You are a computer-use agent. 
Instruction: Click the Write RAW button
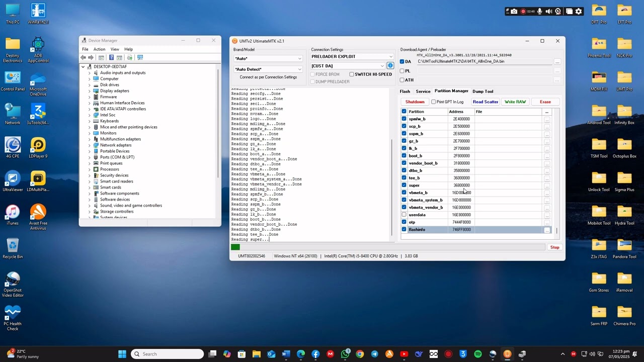point(515,102)
